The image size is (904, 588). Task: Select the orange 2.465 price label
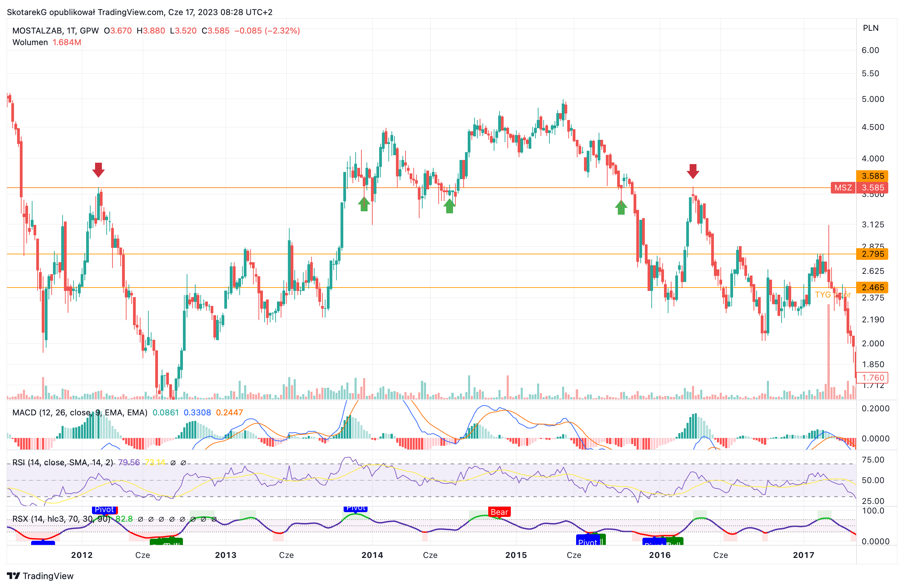pos(872,288)
